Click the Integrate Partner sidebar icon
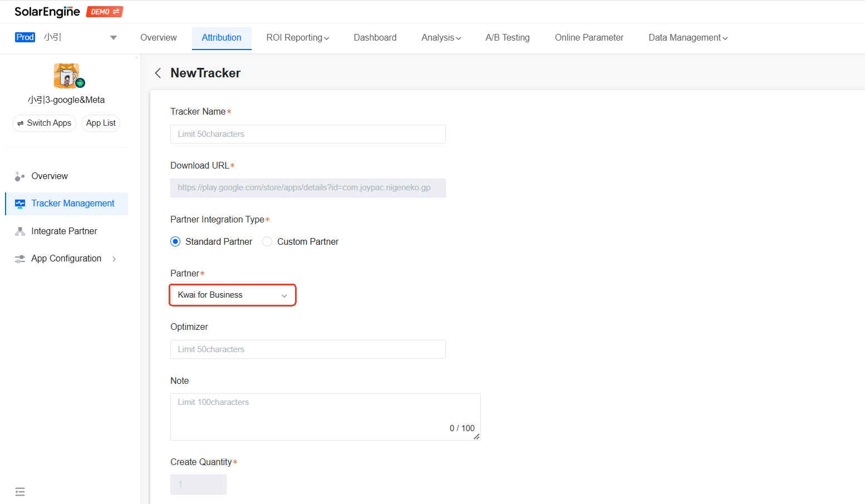This screenshot has width=865, height=504. [x=20, y=231]
